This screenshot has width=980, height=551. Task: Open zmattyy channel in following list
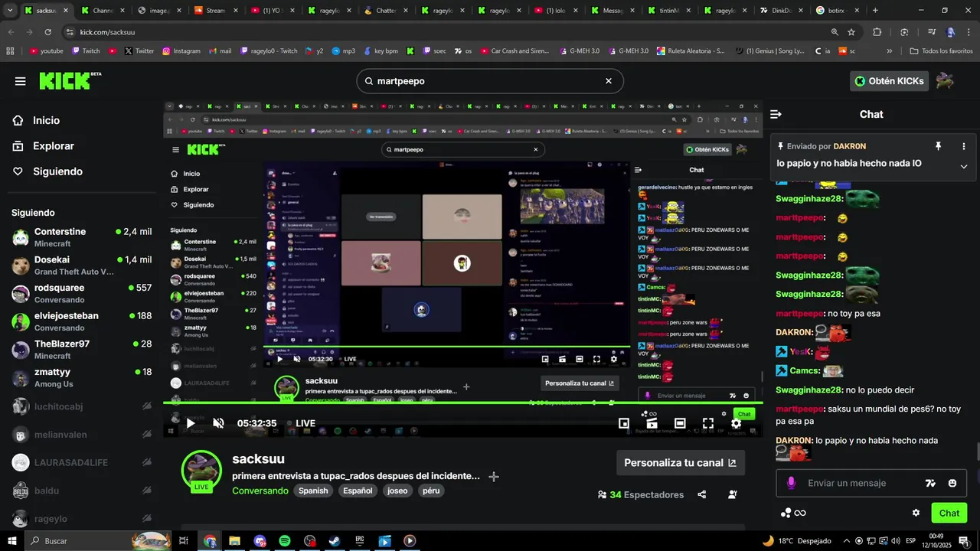81,377
